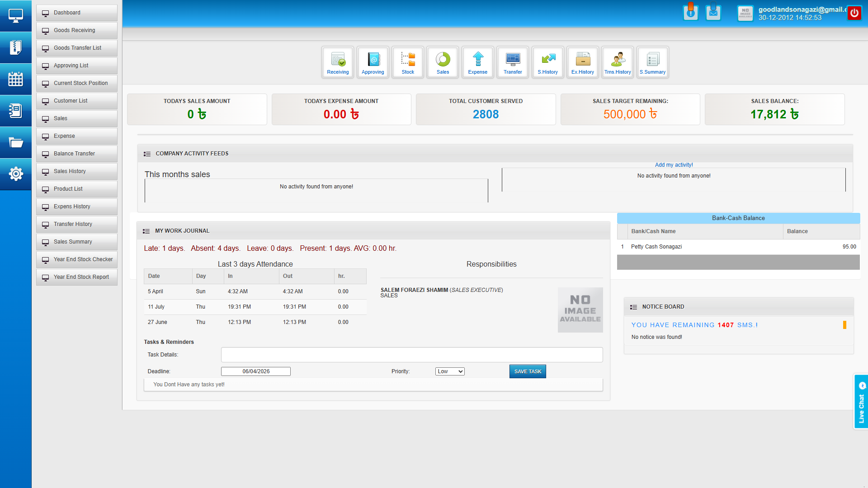Open the Goods Receiving toolbar icon
The width and height of the screenshot is (868, 488).
point(337,62)
